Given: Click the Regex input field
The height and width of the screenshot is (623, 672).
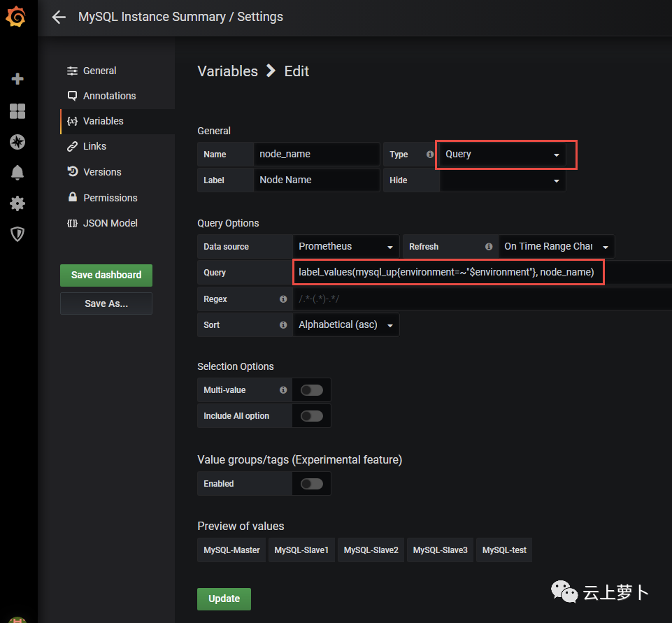Looking at the screenshot, I should point(482,299).
